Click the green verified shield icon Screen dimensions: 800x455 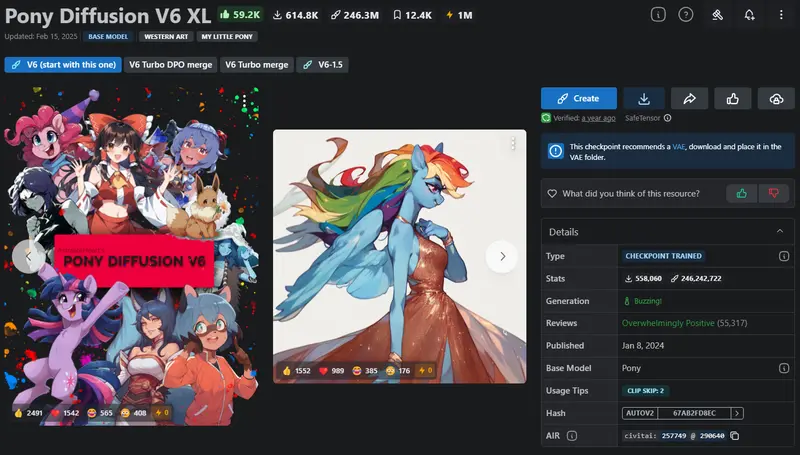point(546,118)
